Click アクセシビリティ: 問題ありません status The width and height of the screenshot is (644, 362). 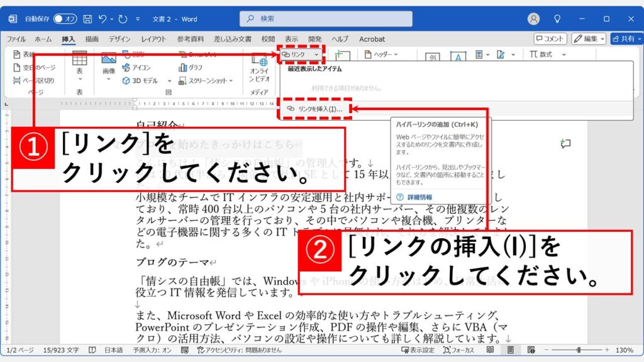239,350
